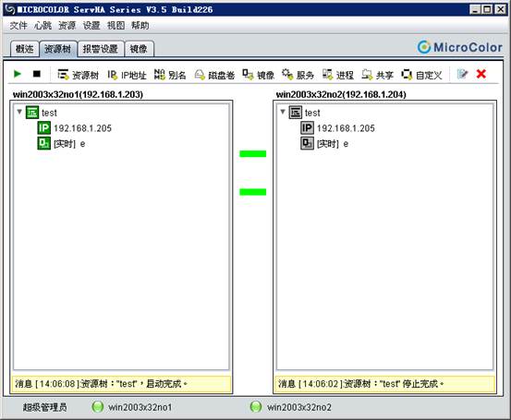511x420 pixels.
Task: Click the 进程 process toolbar icon
Action: (327, 74)
